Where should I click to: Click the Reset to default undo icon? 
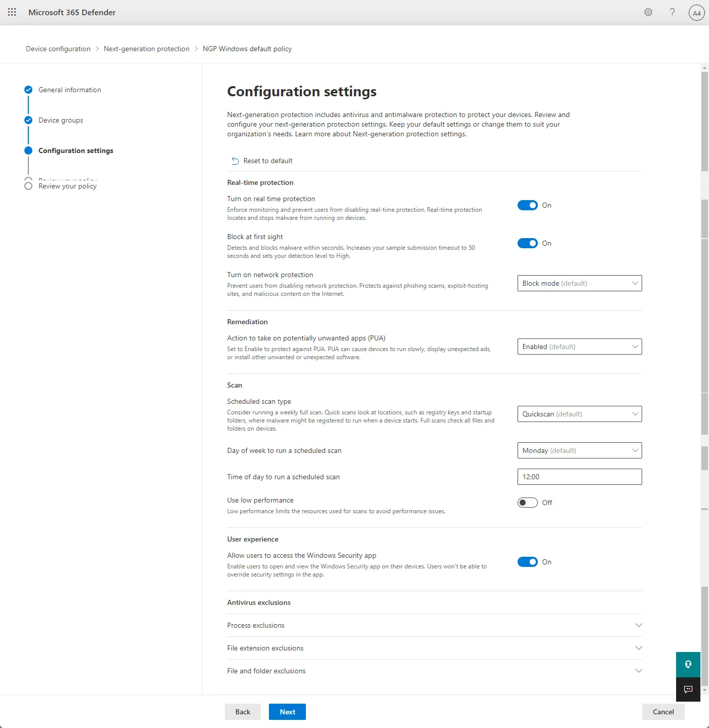tap(235, 161)
